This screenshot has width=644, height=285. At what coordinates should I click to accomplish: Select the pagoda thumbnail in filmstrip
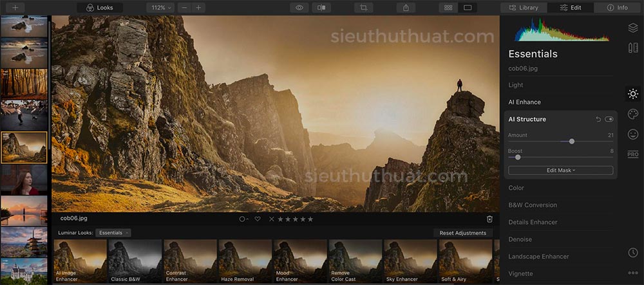(24, 242)
